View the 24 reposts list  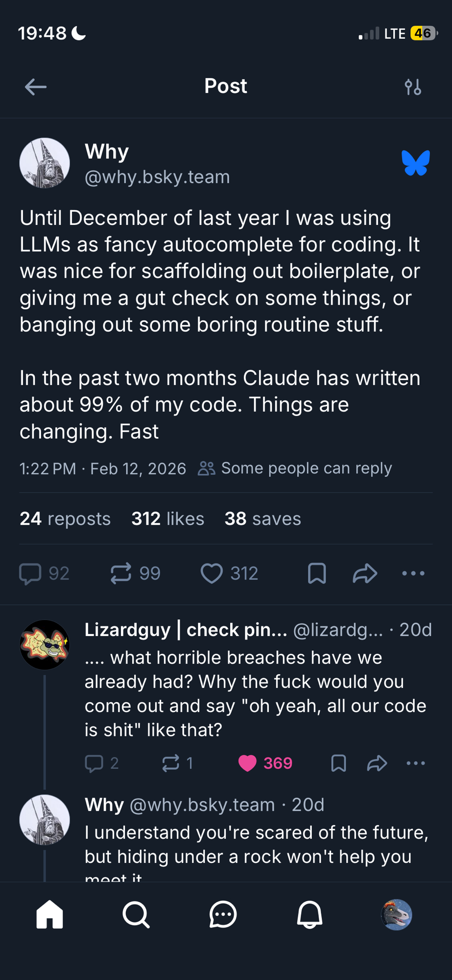coord(65,519)
